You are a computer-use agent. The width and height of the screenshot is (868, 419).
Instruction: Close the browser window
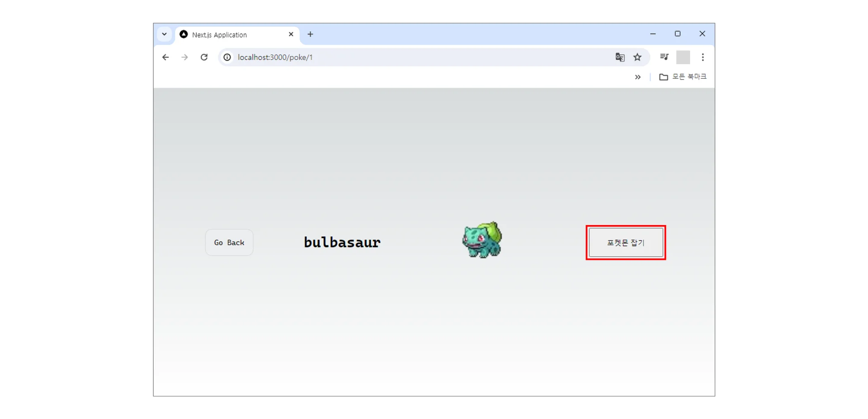point(702,34)
